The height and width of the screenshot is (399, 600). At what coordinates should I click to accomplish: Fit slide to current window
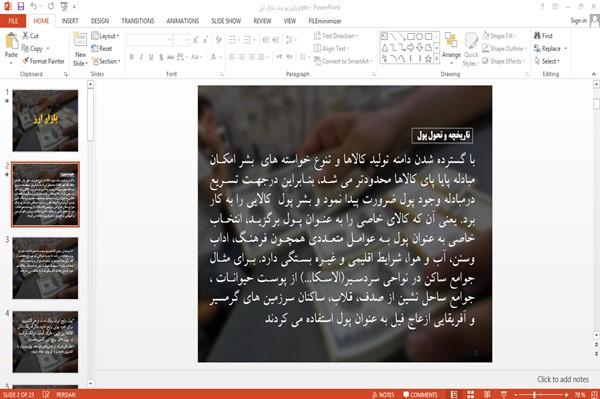coord(594,394)
